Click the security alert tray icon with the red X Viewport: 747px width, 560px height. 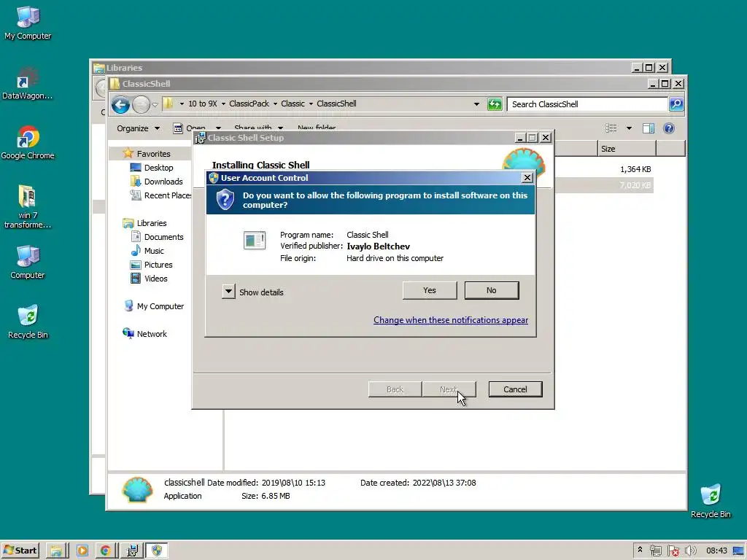click(x=673, y=551)
